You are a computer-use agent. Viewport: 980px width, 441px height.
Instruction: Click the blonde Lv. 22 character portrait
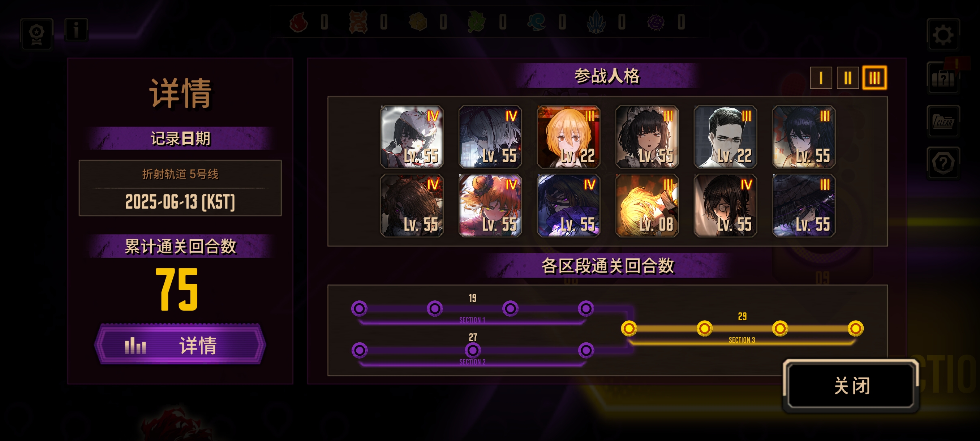tap(568, 137)
